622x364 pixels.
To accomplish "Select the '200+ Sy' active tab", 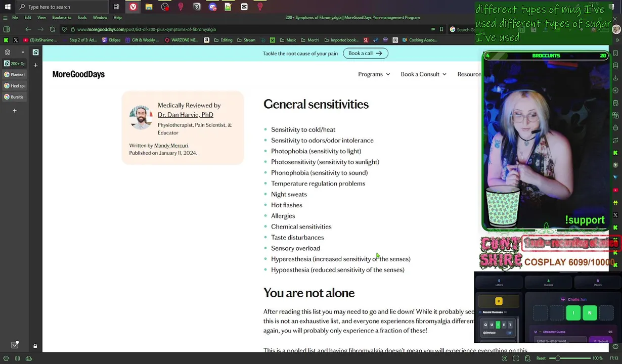I will coord(14,64).
